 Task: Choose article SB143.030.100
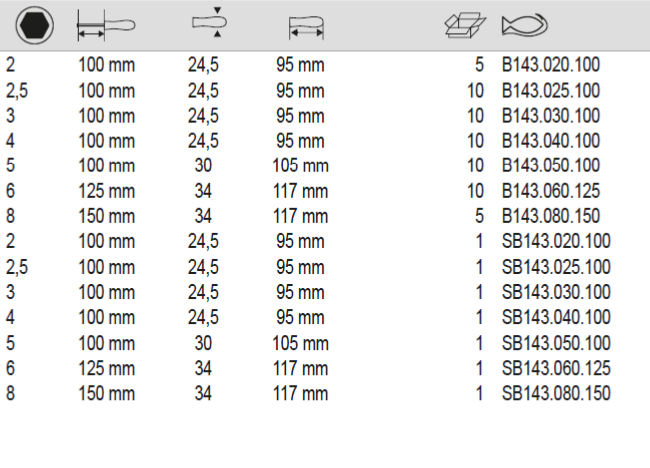pos(555,292)
